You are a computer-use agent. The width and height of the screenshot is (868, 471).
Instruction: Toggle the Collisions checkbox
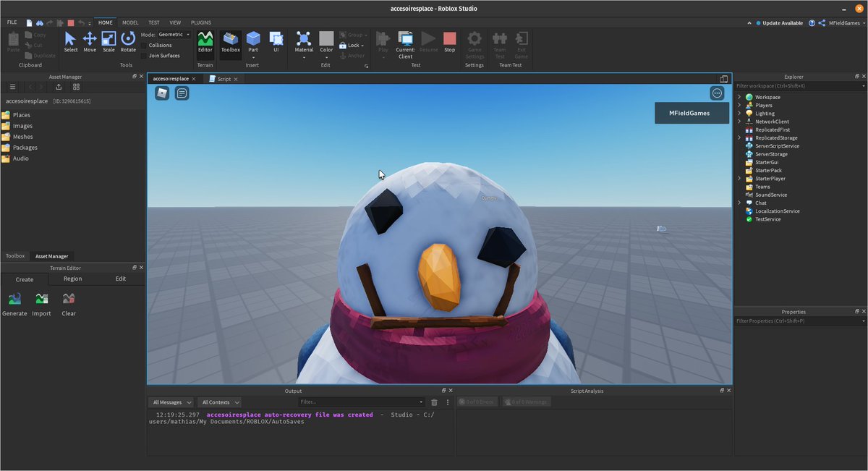tap(144, 45)
